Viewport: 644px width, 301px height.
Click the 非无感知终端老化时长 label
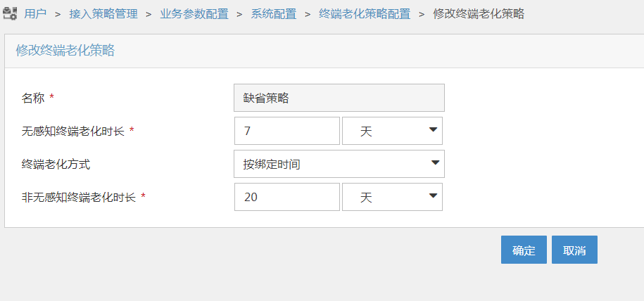click(80, 197)
